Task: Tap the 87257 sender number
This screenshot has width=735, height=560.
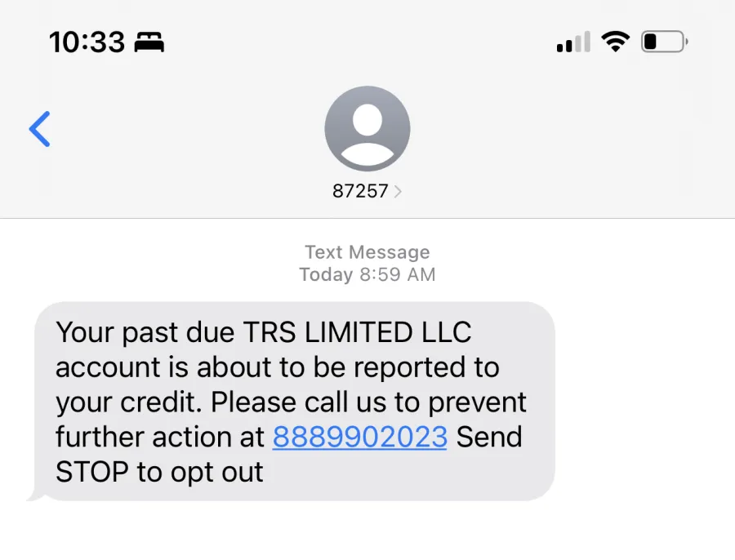Action: point(360,191)
